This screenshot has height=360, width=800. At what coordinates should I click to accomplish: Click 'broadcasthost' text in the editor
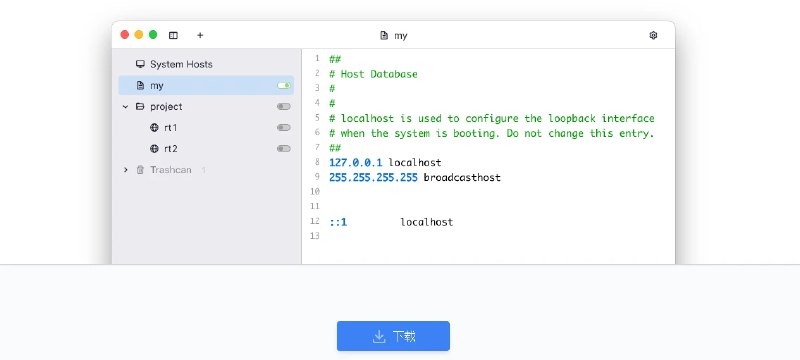coord(462,177)
